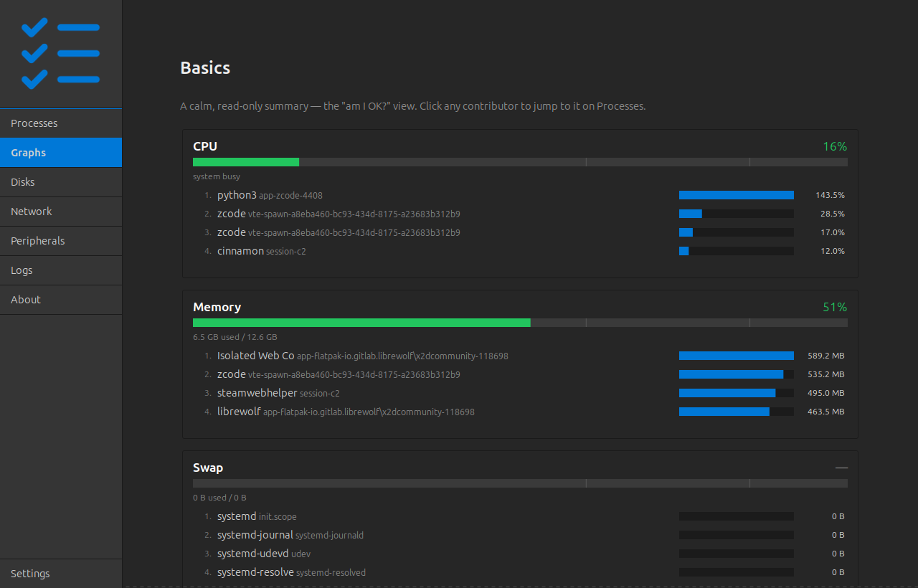Click the zcode process using 28.5% CPU

coord(520,214)
